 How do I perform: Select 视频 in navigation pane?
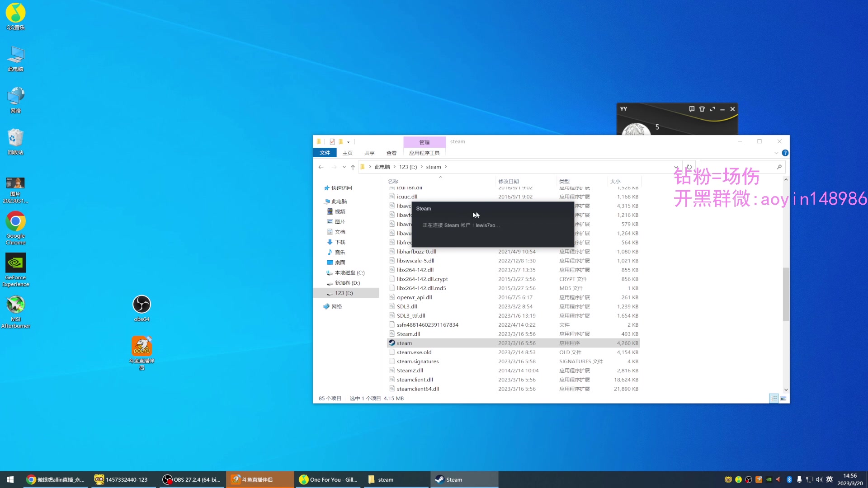coord(340,211)
